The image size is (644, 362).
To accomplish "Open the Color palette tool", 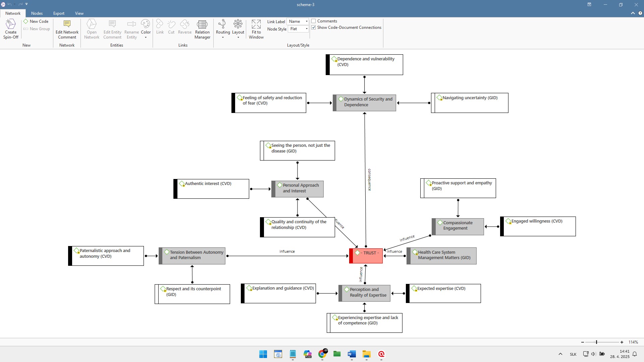I will [x=146, y=26].
